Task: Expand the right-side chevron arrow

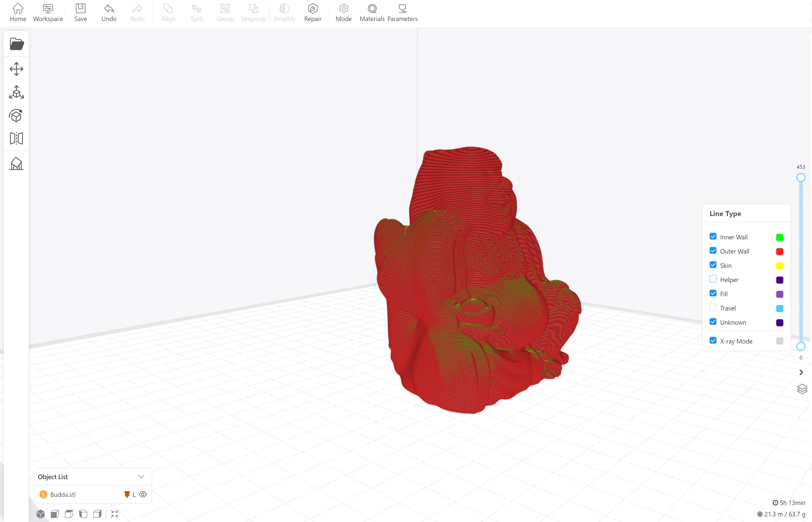Action: (801, 372)
